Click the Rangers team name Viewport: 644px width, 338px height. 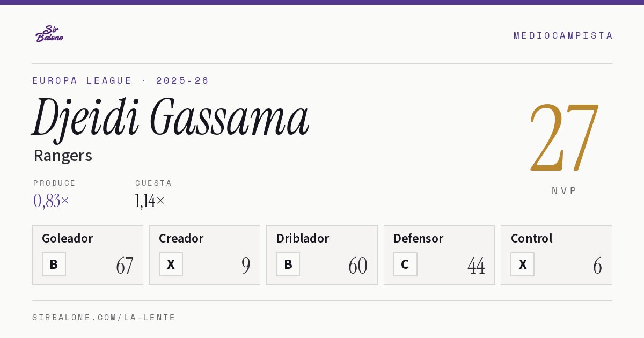click(63, 156)
